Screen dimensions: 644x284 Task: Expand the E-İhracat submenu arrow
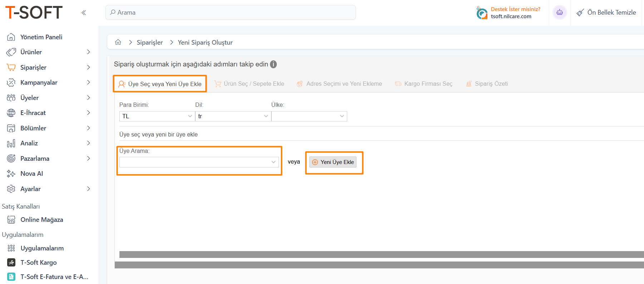pos(88,113)
